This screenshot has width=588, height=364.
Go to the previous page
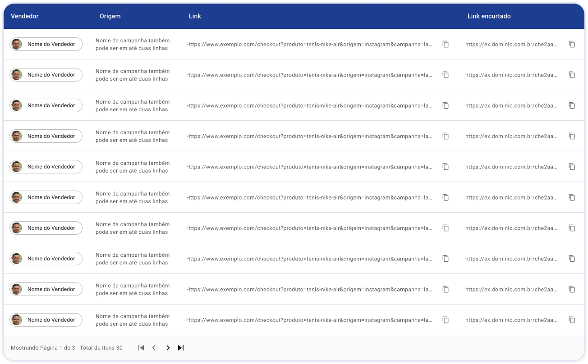tap(154, 348)
